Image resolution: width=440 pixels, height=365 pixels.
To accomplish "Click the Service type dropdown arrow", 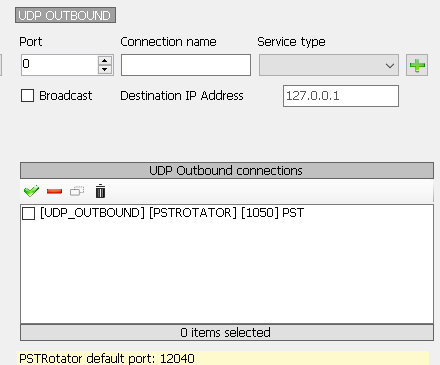I will (390, 65).
